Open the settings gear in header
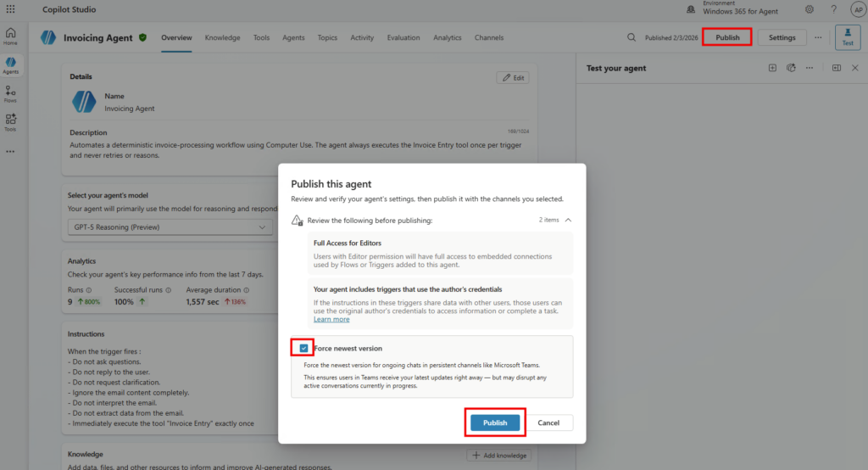Viewport: 868px width, 470px height. (809, 9)
